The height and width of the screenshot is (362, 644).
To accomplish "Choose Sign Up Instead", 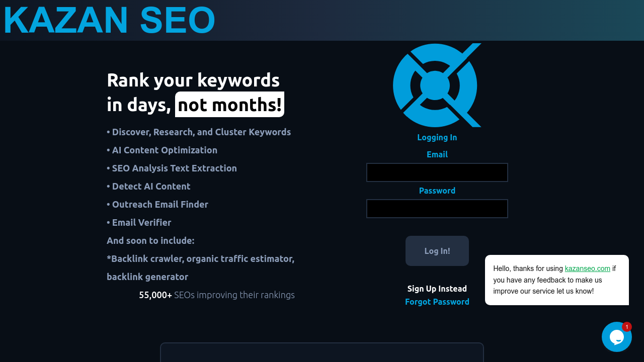I will click(x=437, y=289).
